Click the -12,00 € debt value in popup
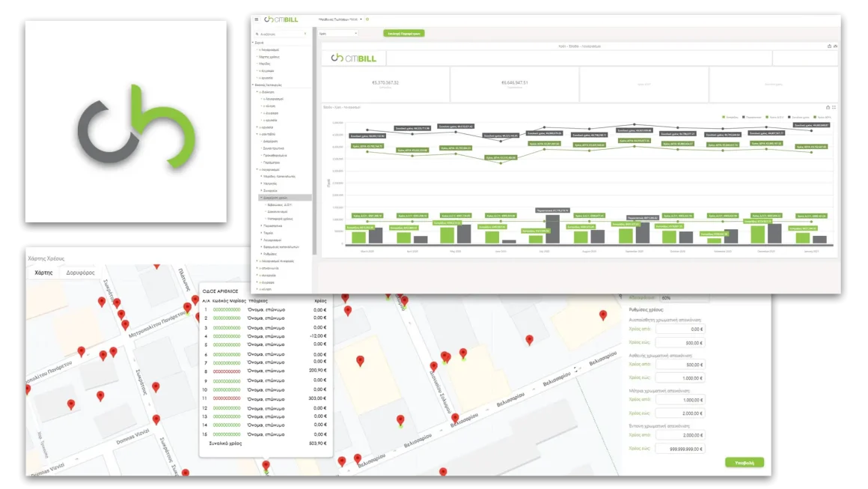Viewport: 868px width, 489px height. click(318, 335)
